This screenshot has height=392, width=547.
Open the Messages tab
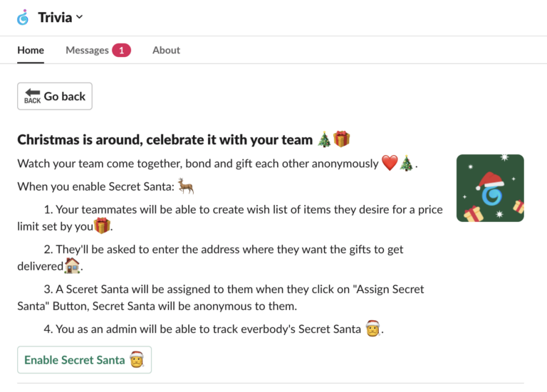[87, 50]
